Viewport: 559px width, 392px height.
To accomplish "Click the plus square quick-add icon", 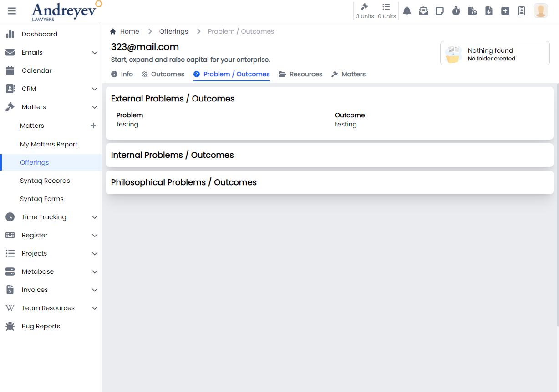I will [505, 11].
